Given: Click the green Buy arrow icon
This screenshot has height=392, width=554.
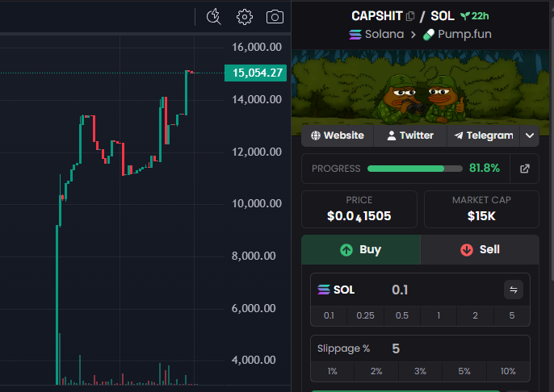Looking at the screenshot, I should point(346,250).
